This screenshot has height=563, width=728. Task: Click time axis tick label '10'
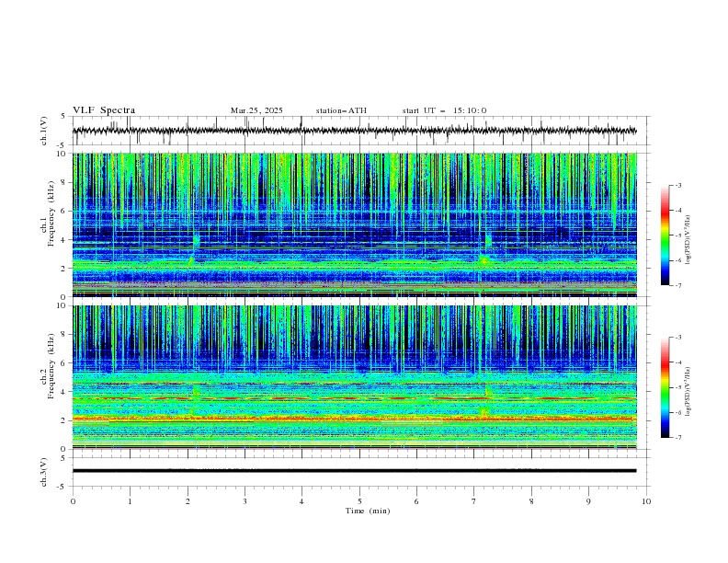pyautogui.click(x=646, y=501)
